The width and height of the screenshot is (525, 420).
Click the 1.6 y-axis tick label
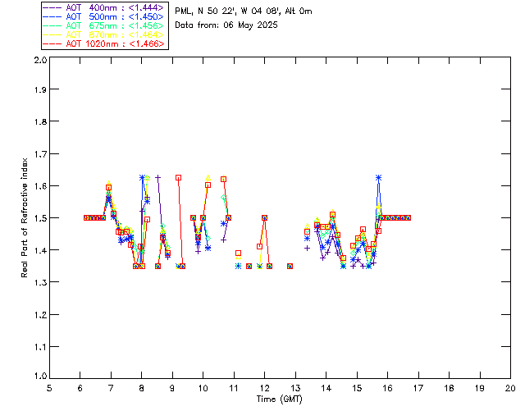click(x=40, y=186)
